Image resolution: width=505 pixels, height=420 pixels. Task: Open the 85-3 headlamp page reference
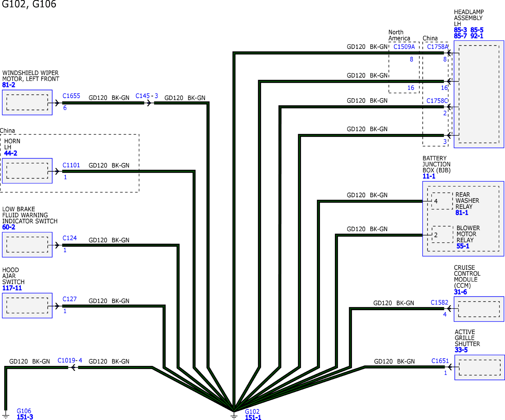460,30
